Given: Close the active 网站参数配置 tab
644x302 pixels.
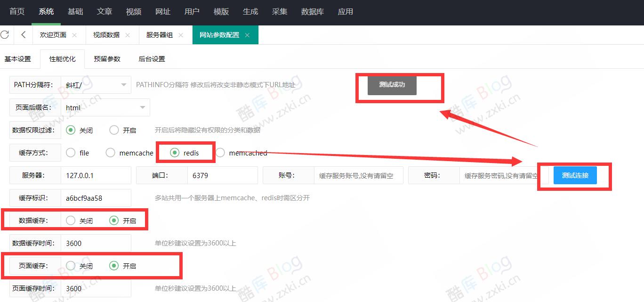Looking at the screenshot, I should click(247, 34).
